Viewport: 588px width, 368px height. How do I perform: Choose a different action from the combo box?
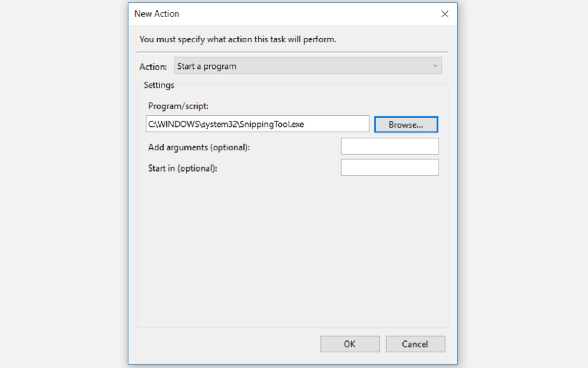pyautogui.click(x=308, y=65)
